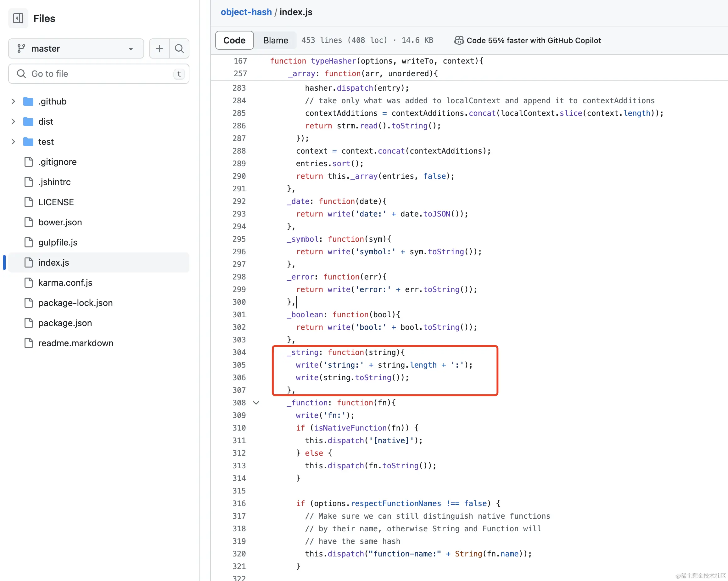Viewport: 728px width, 581px height.
Task: Open package.json in the file tree
Action: (x=65, y=323)
